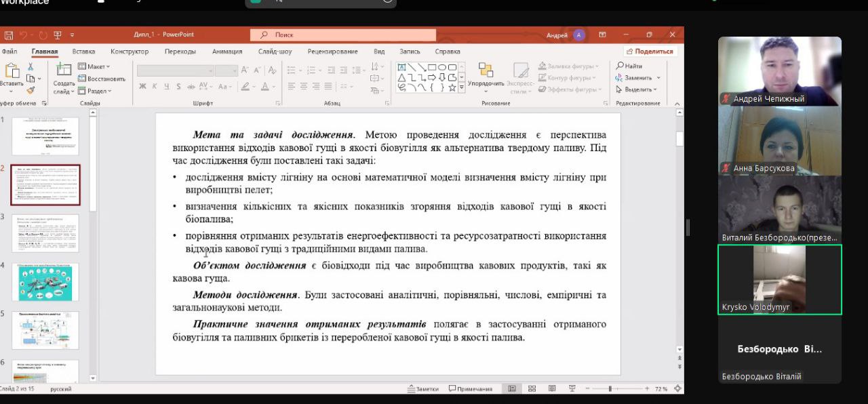
Task: Switch to the Конструктор tab
Action: [130, 52]
